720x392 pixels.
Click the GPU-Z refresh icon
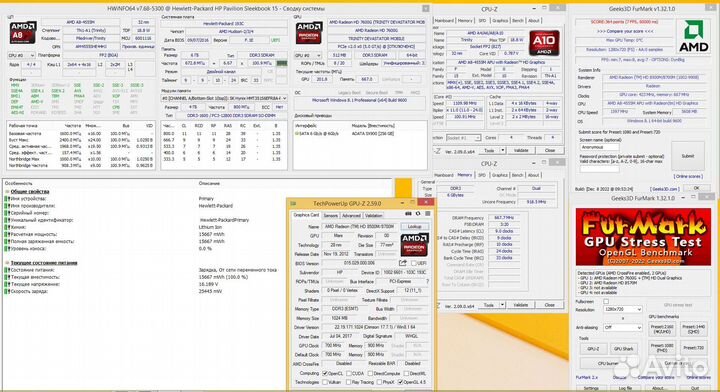point(418,214)
